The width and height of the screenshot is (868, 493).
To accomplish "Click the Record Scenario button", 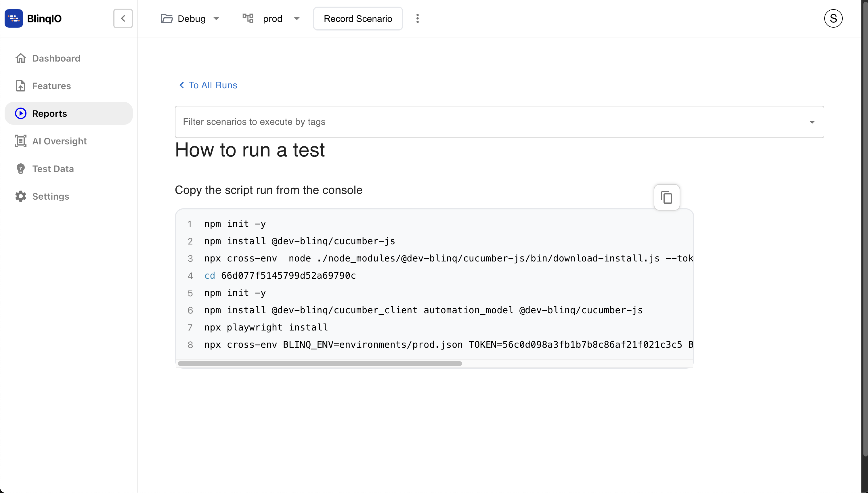I will [358, 19].
